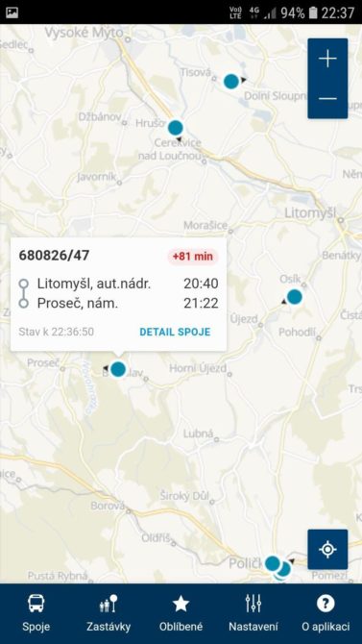Zoom out with the minus button

pos(327,99)
